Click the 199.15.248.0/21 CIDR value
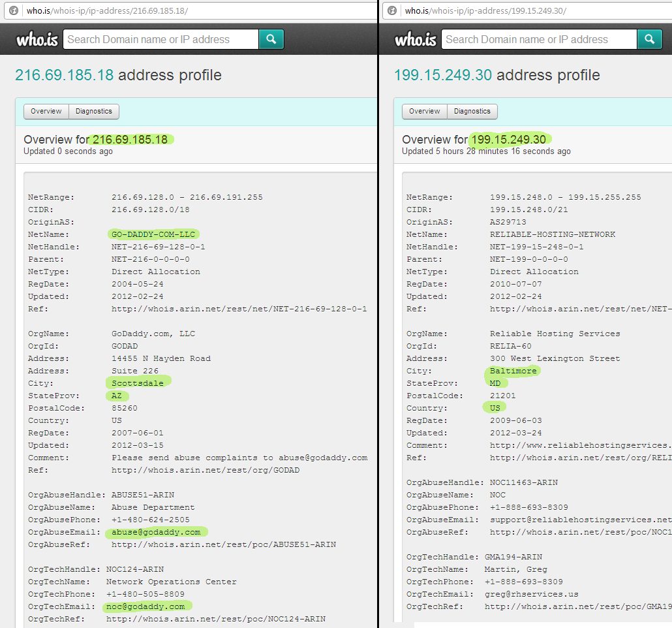The image size is (672, 628). pyautogui.click(x=529, y=210)
